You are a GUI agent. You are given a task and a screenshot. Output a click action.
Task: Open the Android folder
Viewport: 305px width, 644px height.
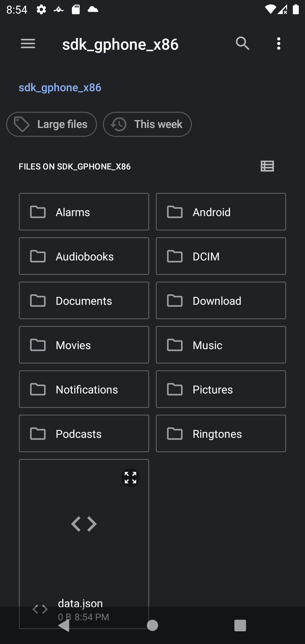click(x=221, y=212)
